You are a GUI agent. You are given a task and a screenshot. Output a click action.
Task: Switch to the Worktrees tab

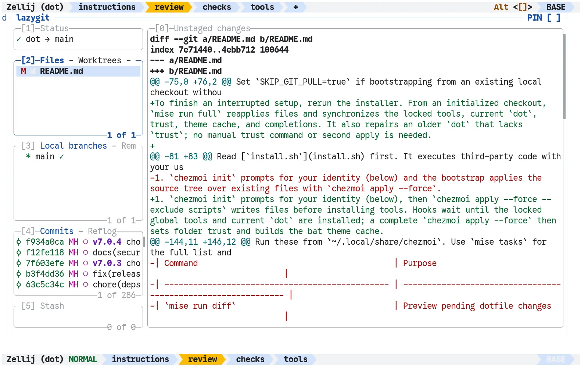tap(100, 60)
